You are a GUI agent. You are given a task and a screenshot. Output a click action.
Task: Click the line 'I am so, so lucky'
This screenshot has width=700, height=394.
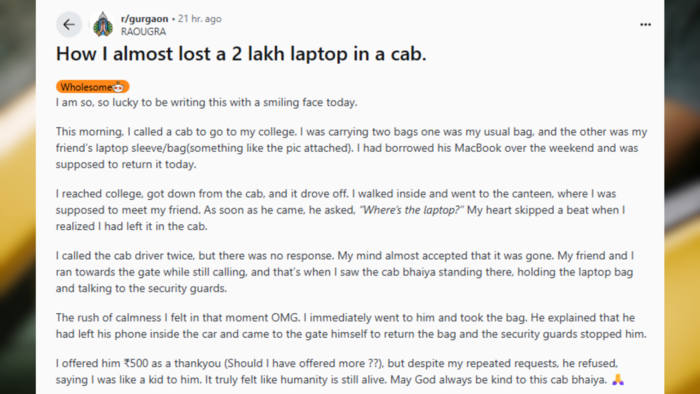pos(207,102)
